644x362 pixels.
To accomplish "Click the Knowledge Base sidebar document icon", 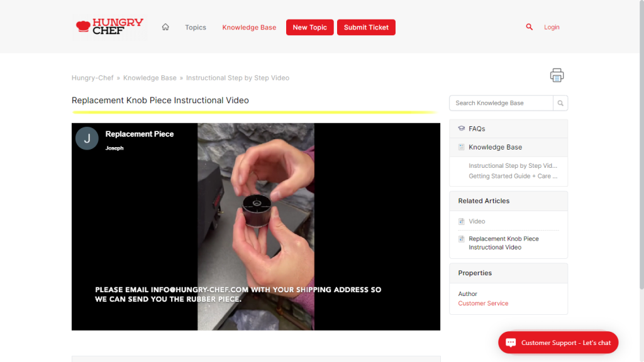I will (x=461, y=147).
